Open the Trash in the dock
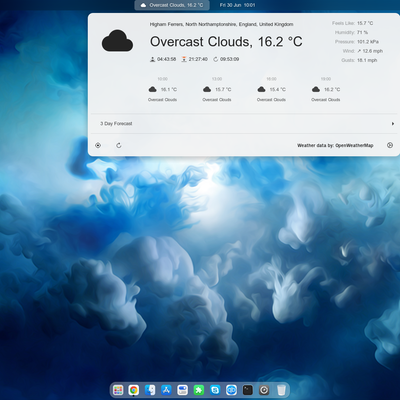The width and height of the screenshot is (400, 400). (x=281, y=390)
